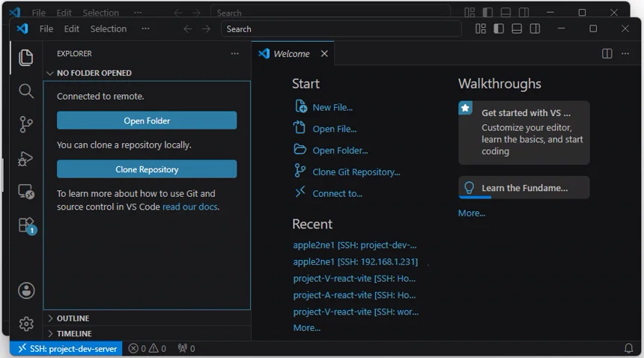Viewport: 644px width, 358px height.
Task: Click the VS Code logo in front window
Action: 22,28
